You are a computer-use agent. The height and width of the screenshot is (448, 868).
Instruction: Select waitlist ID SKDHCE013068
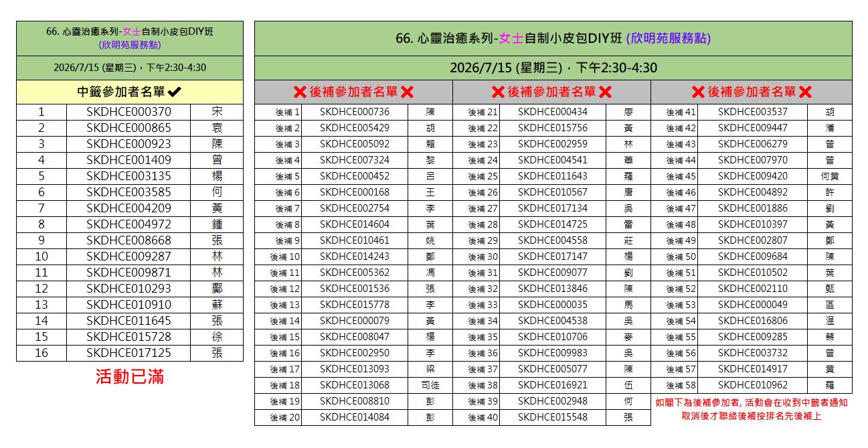tap(354, 385)
